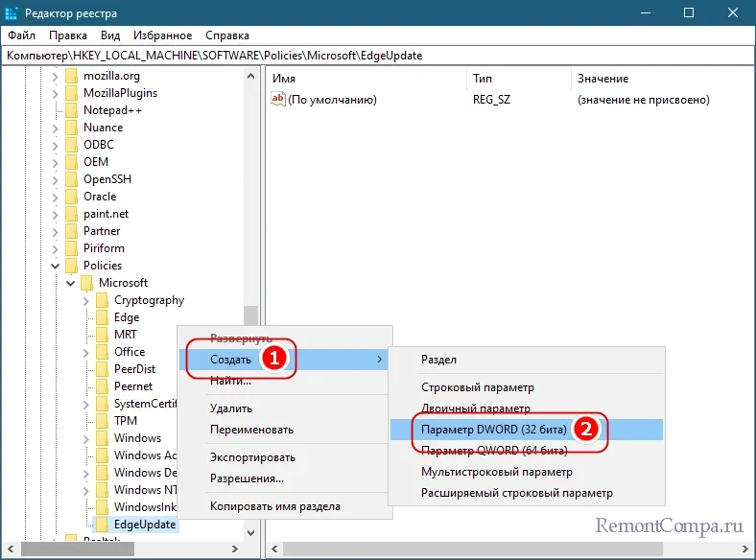Viewport: 756px width, 560px height.
Task: Click the Cryptography folder icon
Action: (101, 300)
